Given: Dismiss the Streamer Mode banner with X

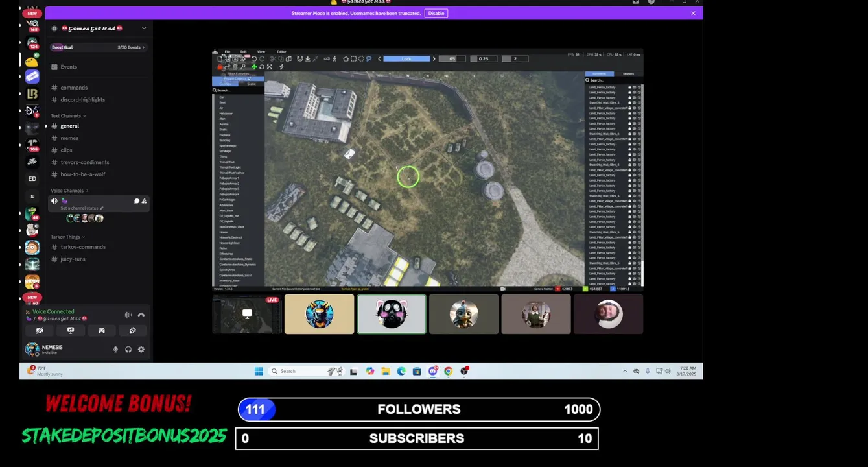Looking at the screenshot, I should coord(693,13).
